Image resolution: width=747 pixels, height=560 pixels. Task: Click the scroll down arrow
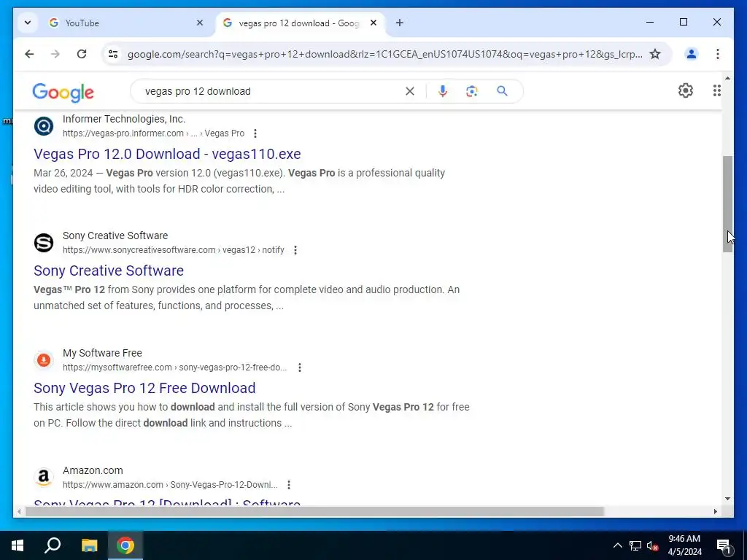pos(727,499)
